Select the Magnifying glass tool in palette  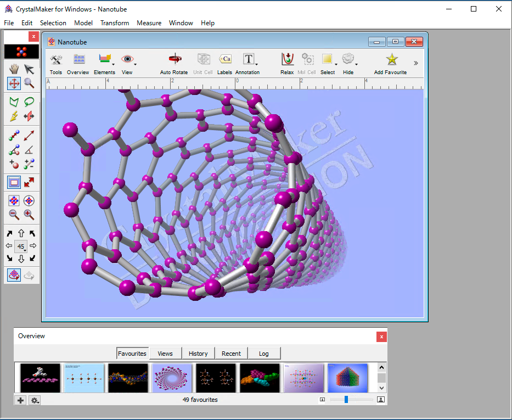(x=29, y=83)
